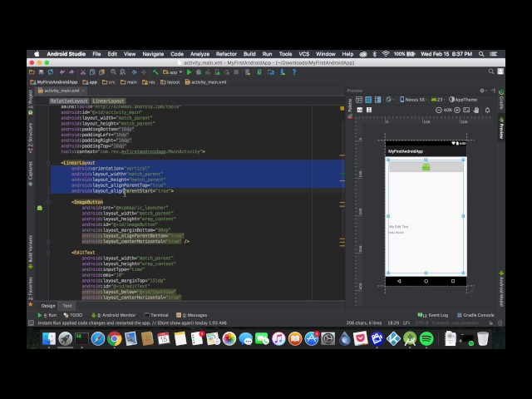Select the activity_main.xml editor tab
This screenshot has width=532, height=399.
coord(61,91)
